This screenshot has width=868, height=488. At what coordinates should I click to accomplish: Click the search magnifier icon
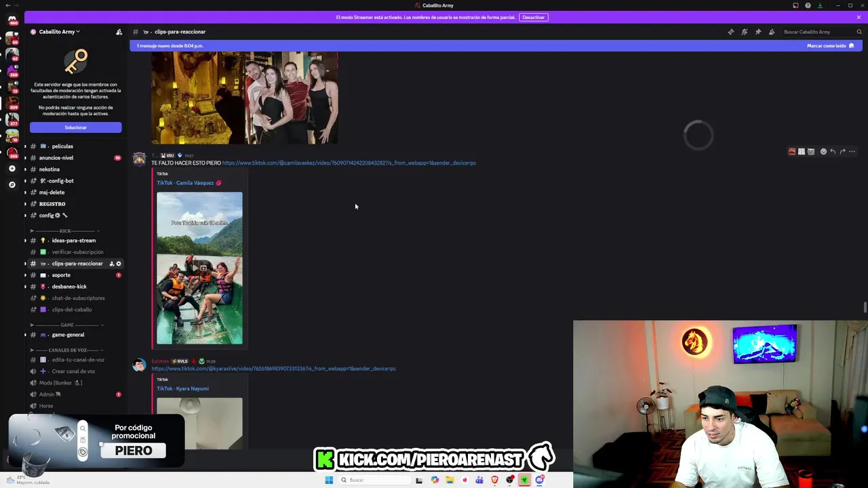[x=859, y=32]
